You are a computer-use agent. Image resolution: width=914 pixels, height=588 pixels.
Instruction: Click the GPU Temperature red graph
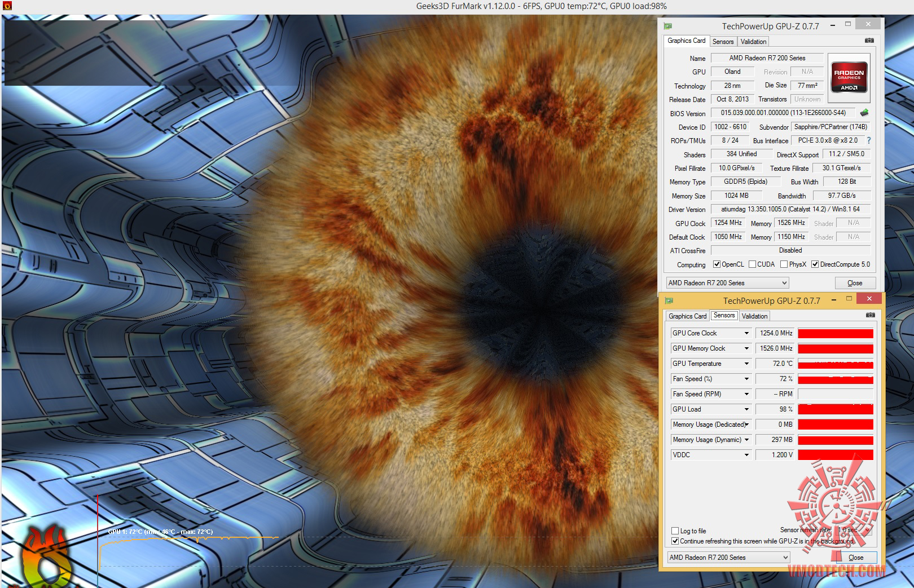pyautogui.click(x=836, y=364)
